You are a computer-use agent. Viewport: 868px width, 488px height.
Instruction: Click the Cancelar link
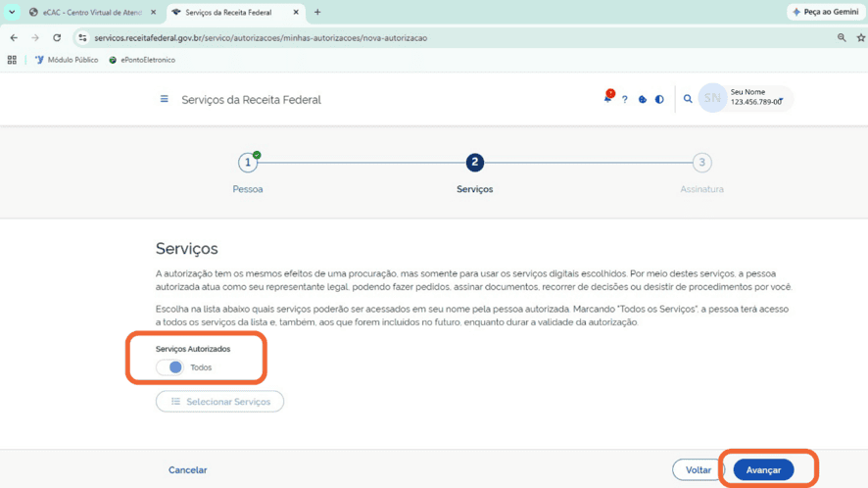(x=188, y=469)
